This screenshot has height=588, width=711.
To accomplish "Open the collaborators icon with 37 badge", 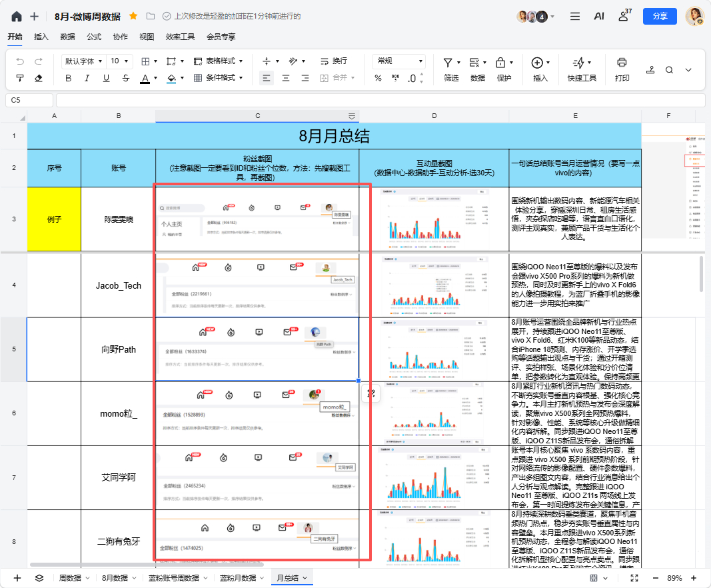I will [x=625, y=15].
